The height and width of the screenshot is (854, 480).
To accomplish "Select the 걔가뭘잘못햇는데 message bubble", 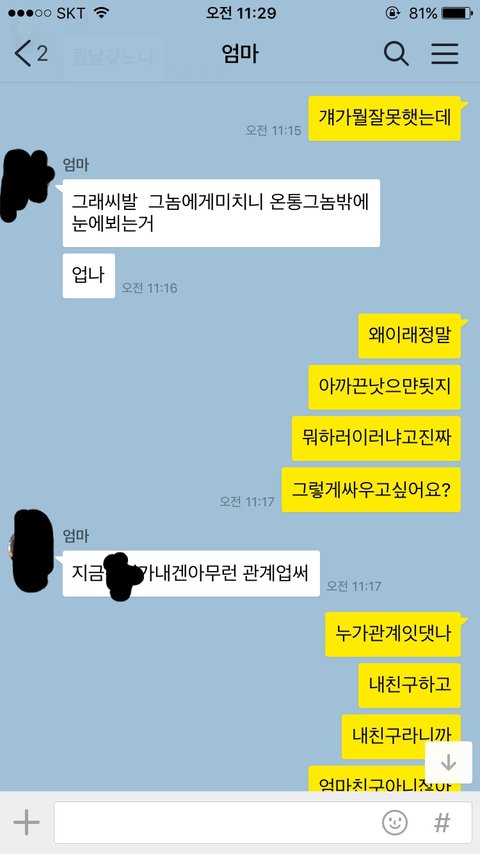I will click(385, 118).
